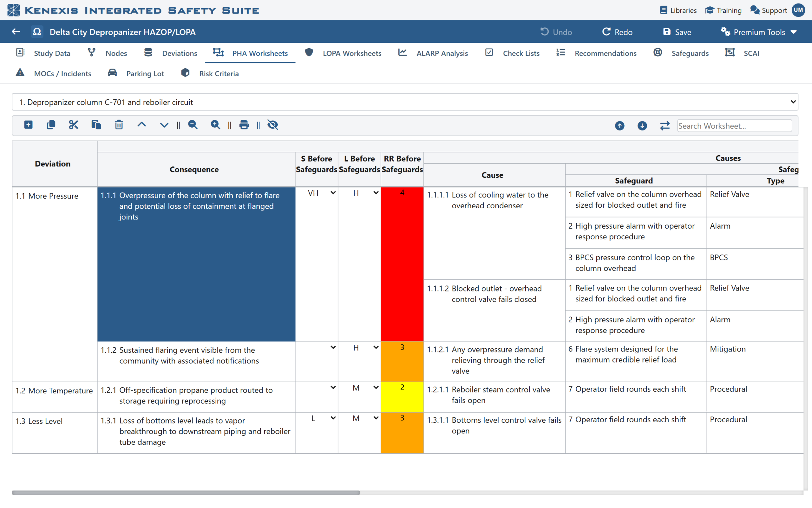The image size is (812, 508).
Task: Go to the Recommendations tab
Action: coord(596,53)
